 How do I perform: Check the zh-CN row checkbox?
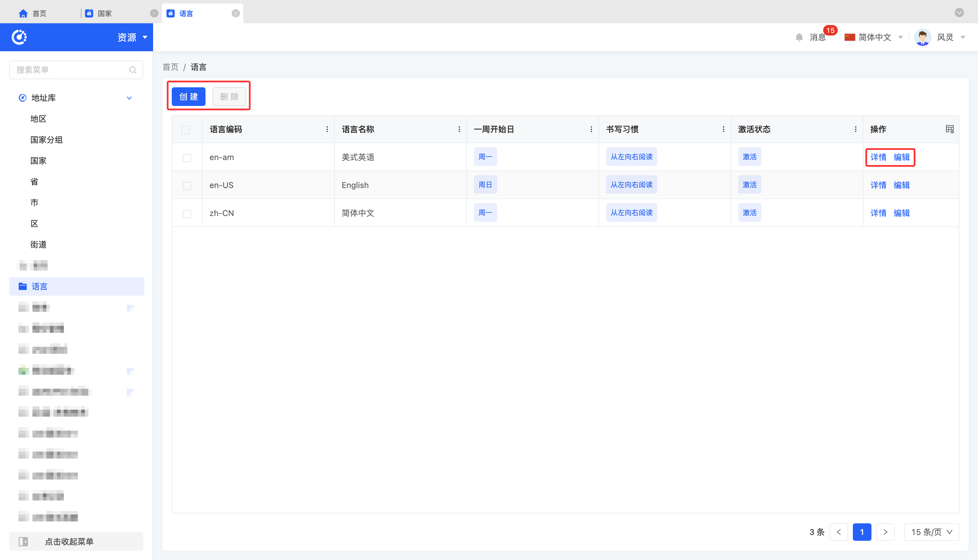tap(187, 213)
